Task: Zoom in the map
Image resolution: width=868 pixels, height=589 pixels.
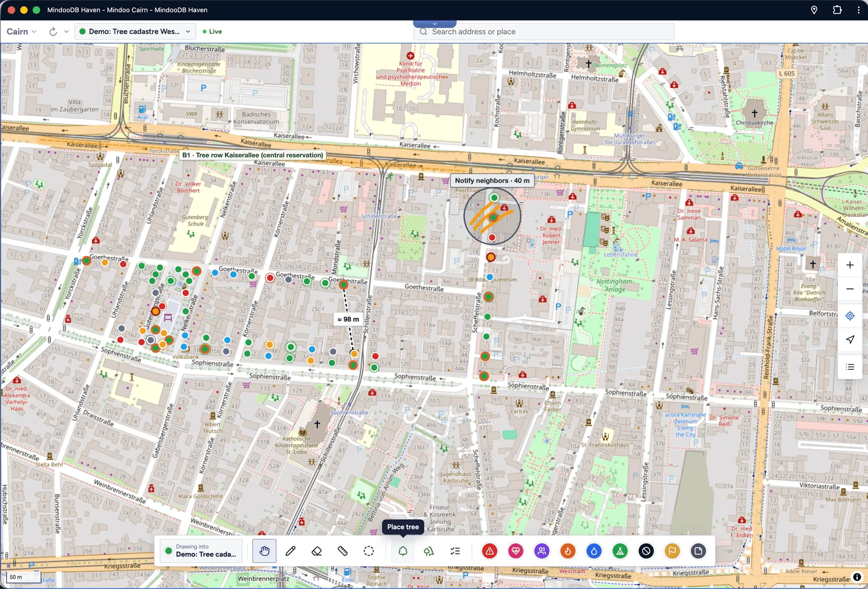Action: 850,265
